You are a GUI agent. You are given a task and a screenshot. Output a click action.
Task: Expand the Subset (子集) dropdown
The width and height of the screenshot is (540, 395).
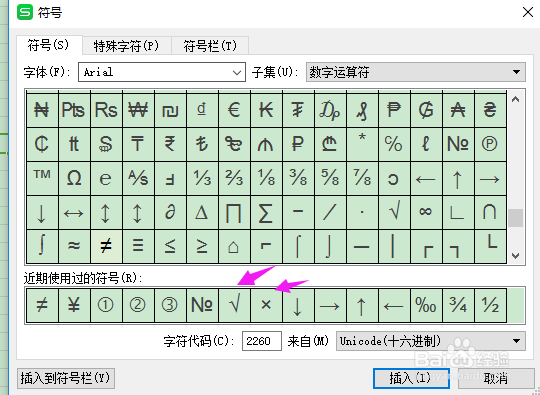tap(416, 72)
